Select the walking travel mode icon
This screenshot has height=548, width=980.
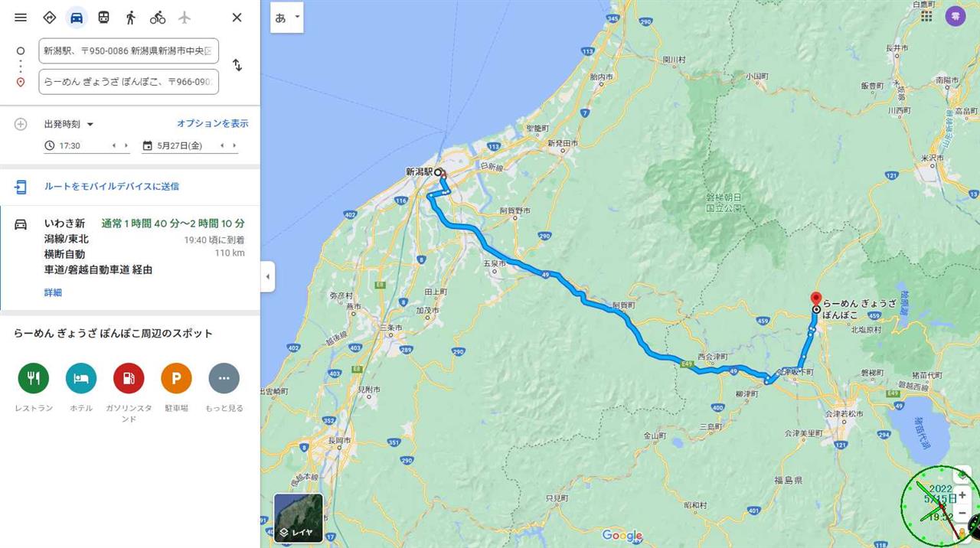130,17
